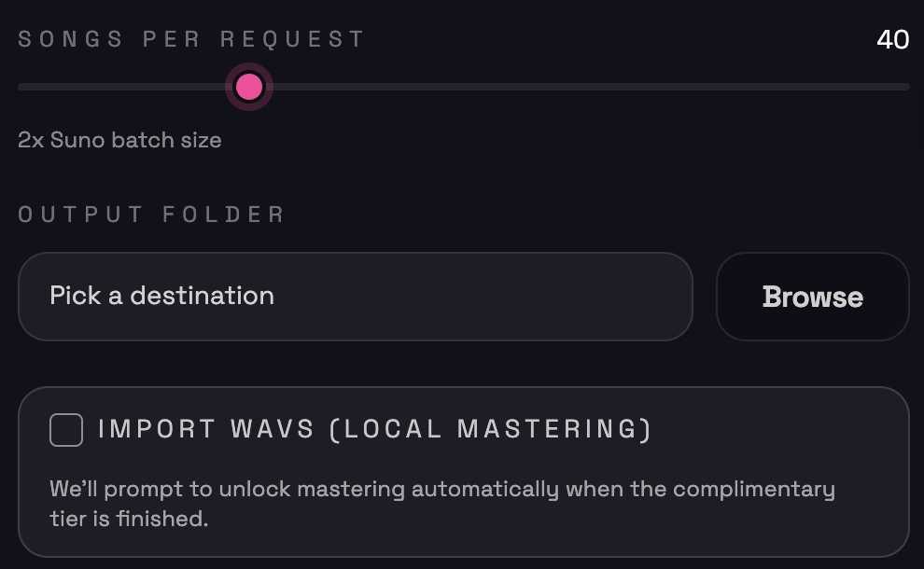Click the word 'Suno' in the batch hint
The width and height of the screenshot is (924, 569).
pyautogui.click(x=77, y=141)
